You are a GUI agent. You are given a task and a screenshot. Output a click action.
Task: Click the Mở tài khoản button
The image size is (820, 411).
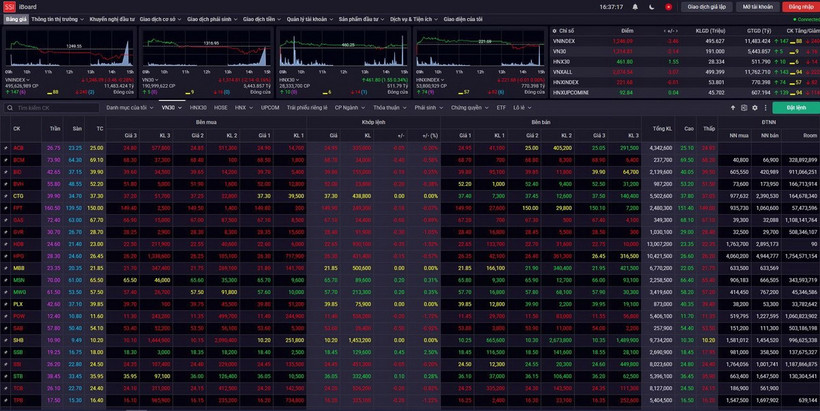(x=757, y=7)
